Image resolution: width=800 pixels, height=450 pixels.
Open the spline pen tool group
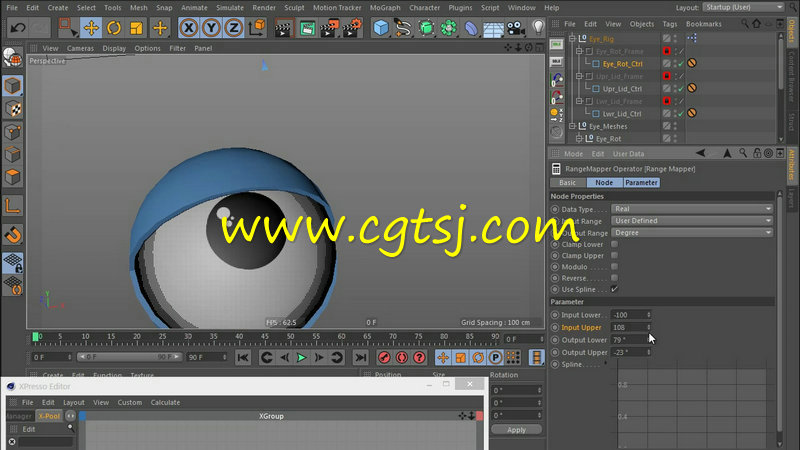click(x=403, y=28)
